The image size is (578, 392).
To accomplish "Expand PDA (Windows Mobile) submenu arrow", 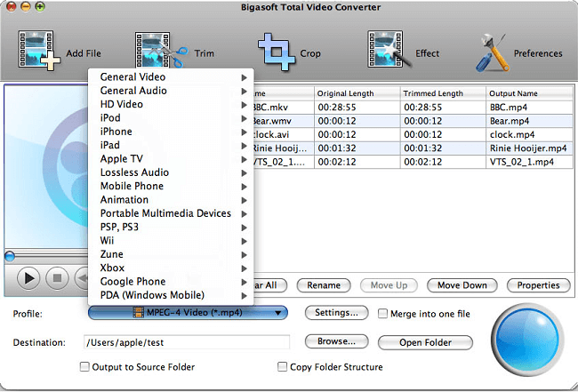I will [244, 295].
